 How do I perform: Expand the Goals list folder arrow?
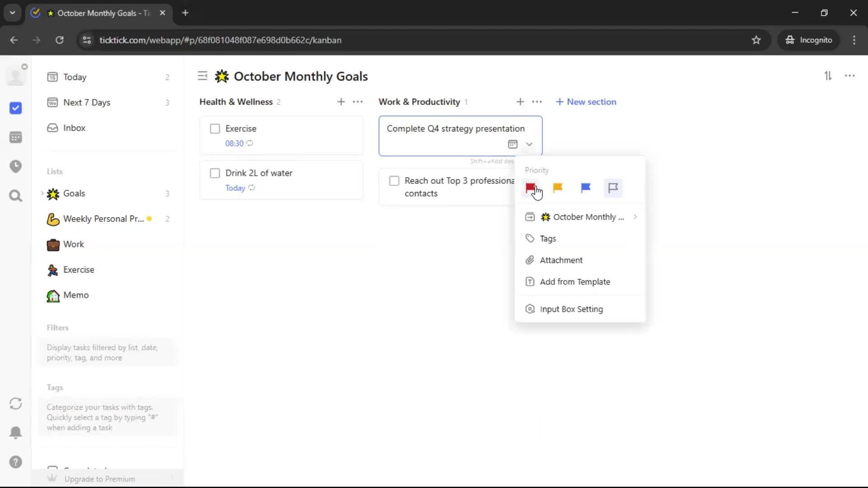point(42,193)
